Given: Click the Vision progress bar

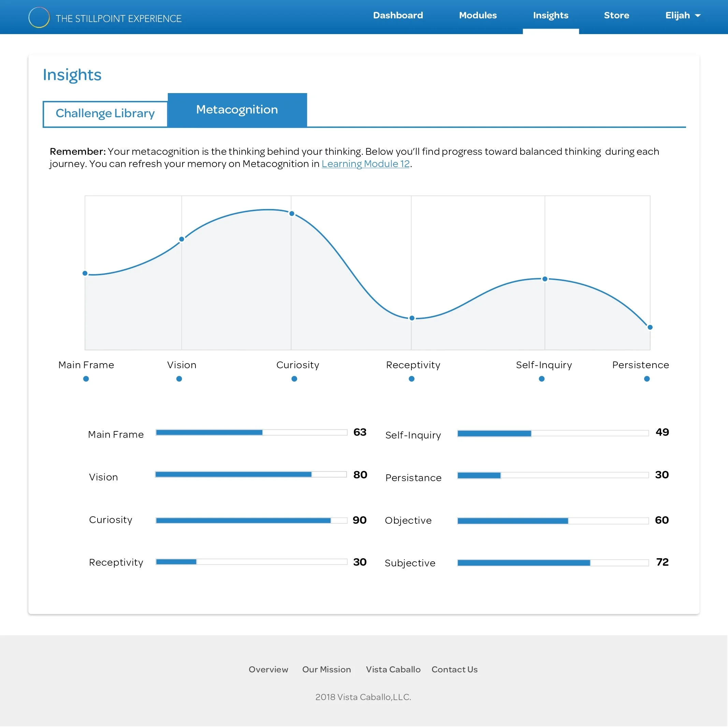Looking at the screenshot, I should (x=251, y=474).
